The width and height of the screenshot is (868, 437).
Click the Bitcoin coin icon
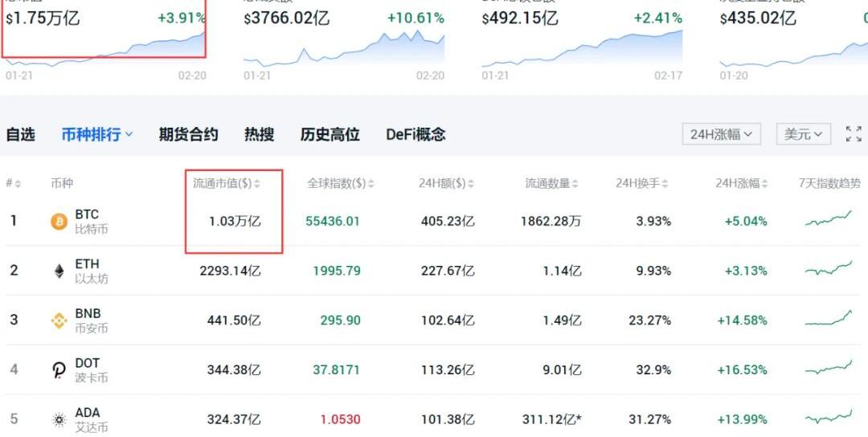tap(59, 222)
